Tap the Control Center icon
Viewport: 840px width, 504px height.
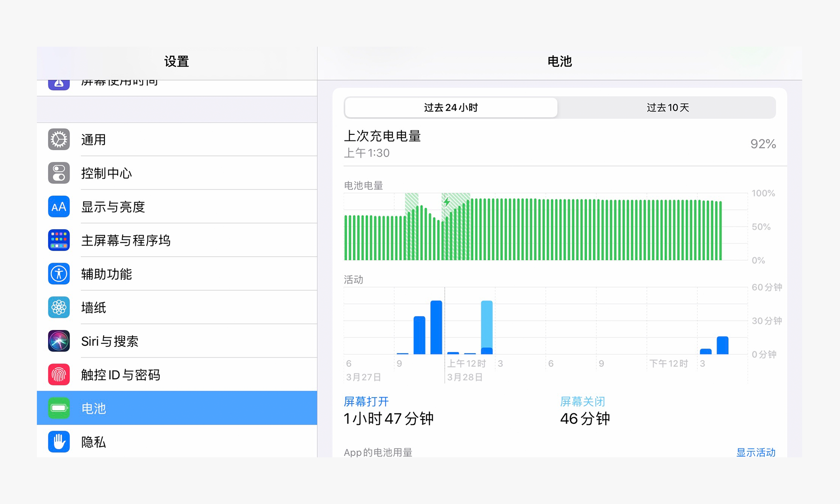tap(59, 173)
